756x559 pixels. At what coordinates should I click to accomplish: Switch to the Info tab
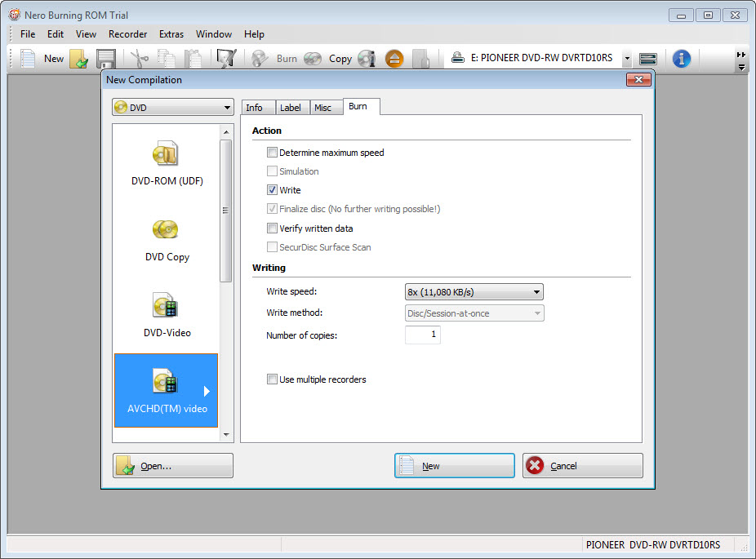[258, 108]
